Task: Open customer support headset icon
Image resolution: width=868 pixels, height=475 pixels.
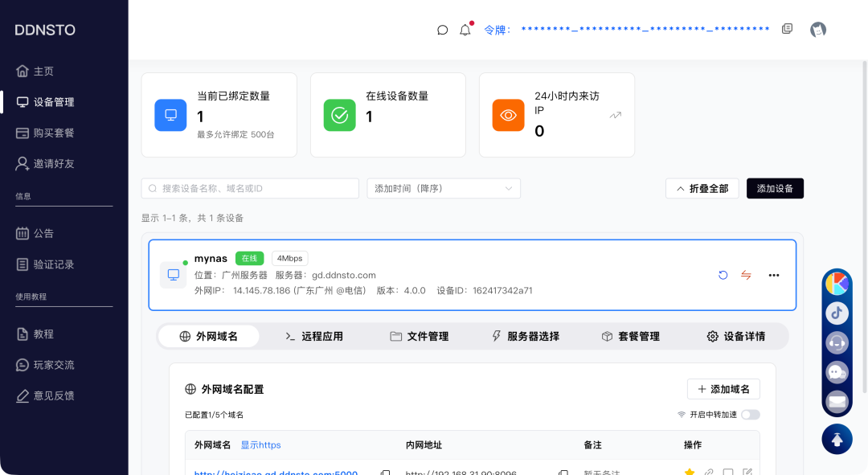Action: click(x=837, y=342)
